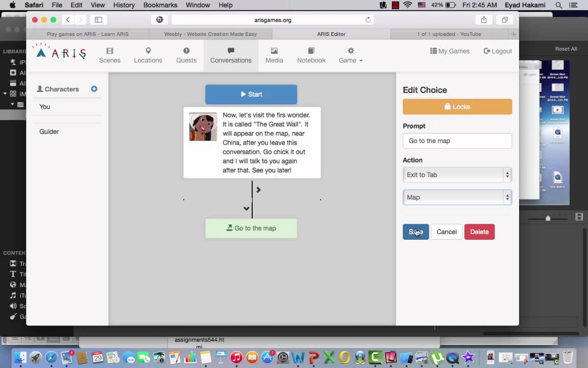Reload the page
This screenshot has width=588, height=368.
pyautogui.click(x=368, y=20)
